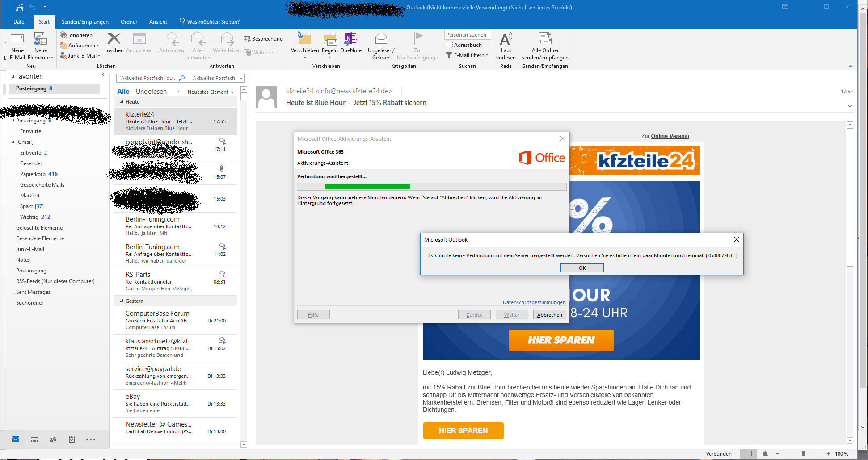Open the Verschieben move menu
868x460 pixels.
(x=305, y=46)
